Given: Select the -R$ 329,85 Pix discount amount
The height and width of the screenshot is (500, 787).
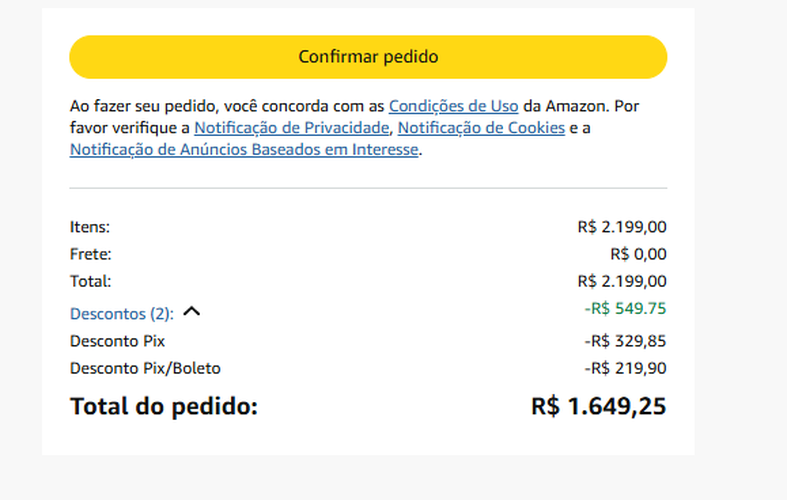Looking at the screenshot, I should point(625,341).
